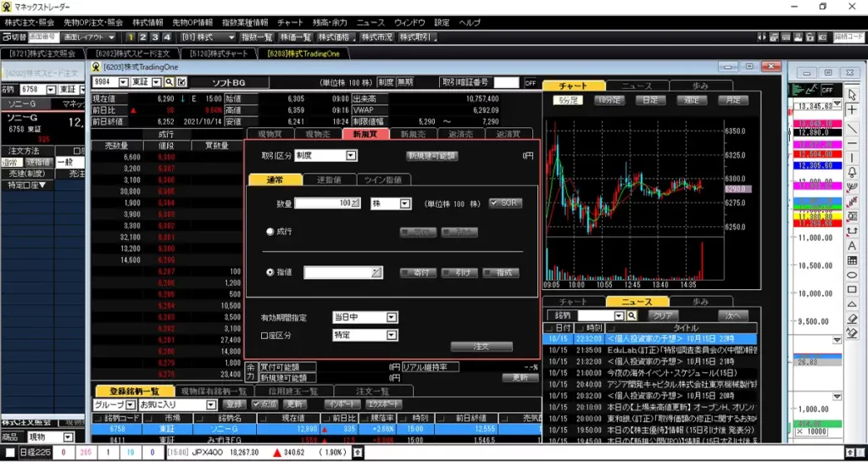
Task: Open the 取引区分 dropdown
Action: click(352, 156)
